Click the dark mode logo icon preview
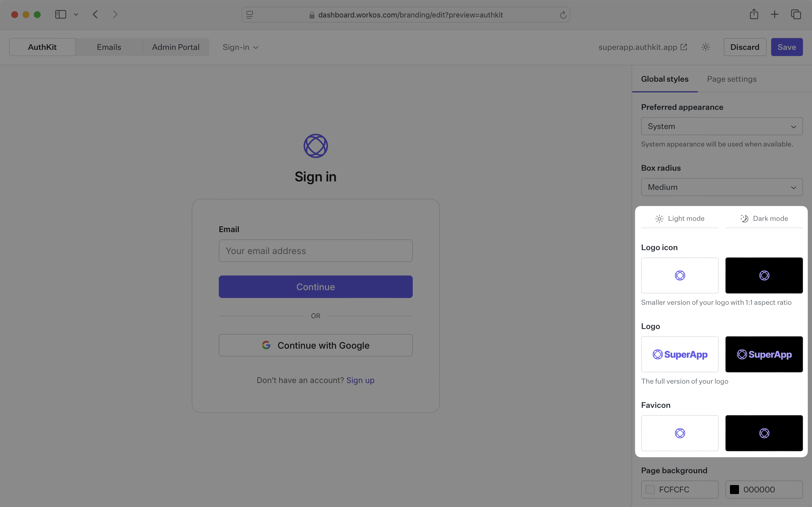 [764, 275]
